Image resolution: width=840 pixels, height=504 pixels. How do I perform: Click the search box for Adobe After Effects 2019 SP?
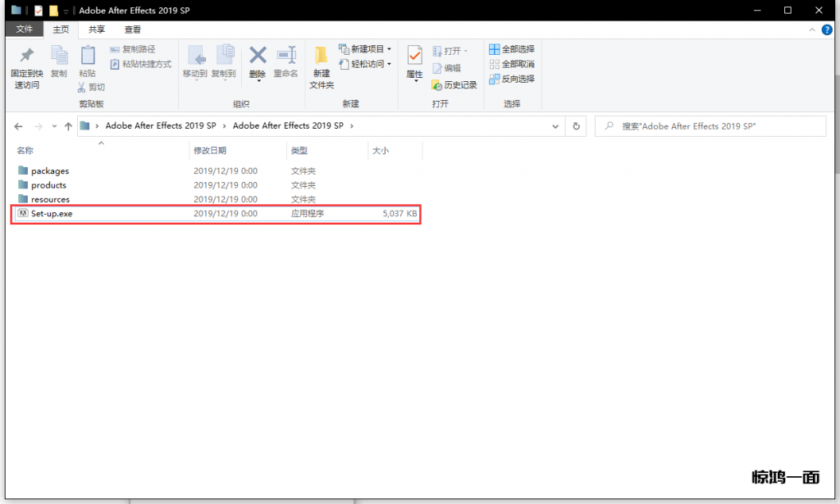[710, 126]
